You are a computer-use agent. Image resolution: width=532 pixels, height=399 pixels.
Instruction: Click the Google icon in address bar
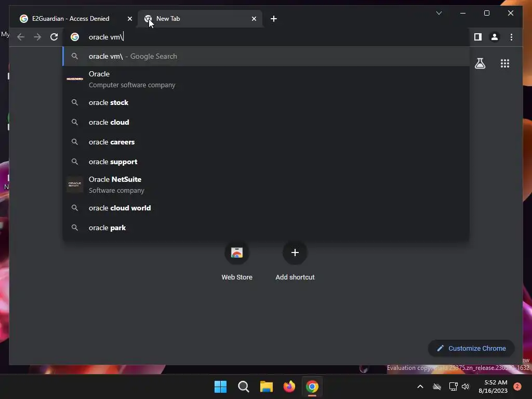point(75,37)
